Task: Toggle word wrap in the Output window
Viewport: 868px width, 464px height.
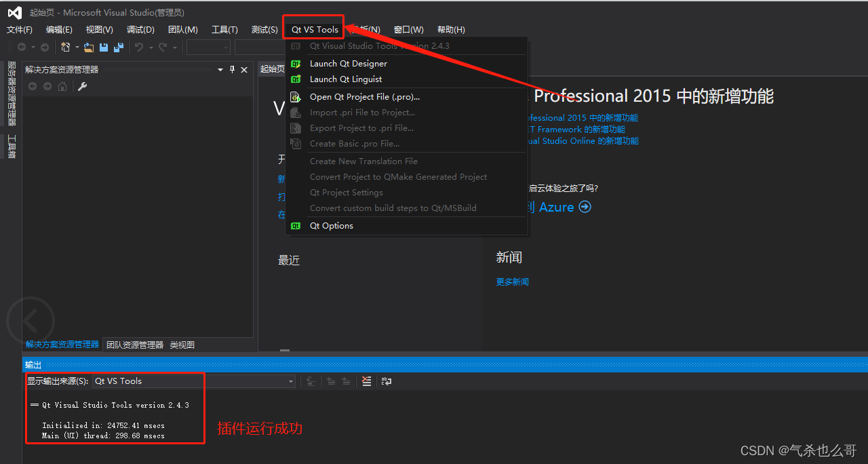Action: tap(387, 381)
